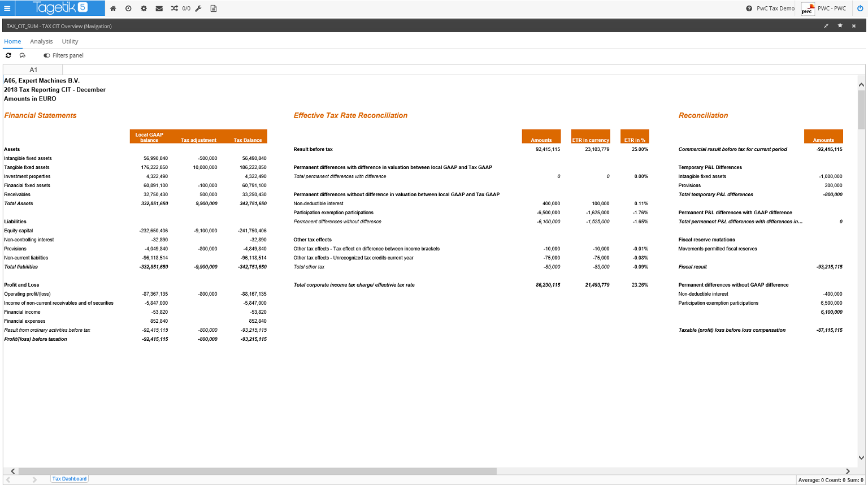Click the shuffle jobs icon
This screenshot has height=485, width=868.
[174, 8]
